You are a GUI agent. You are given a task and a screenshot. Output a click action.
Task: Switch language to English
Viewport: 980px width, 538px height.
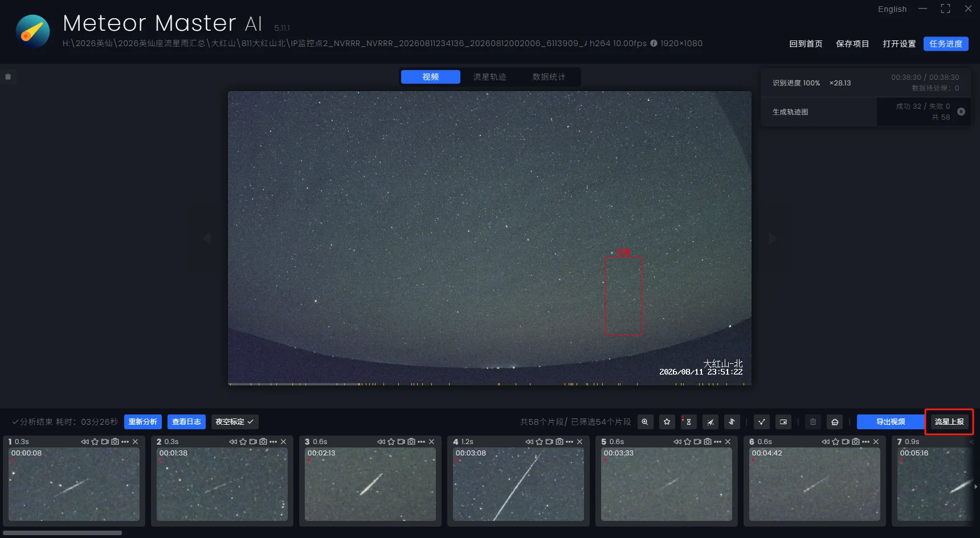[x=892, y=9]
